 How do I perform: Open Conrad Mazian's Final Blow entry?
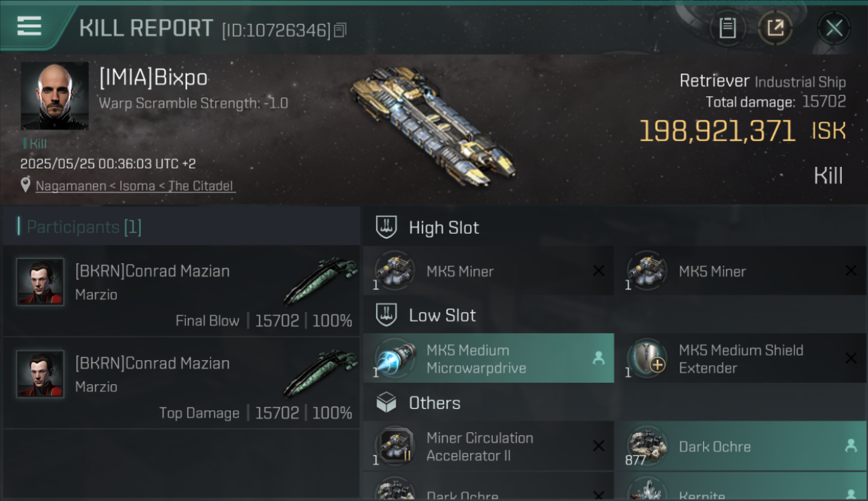[181, 291]
